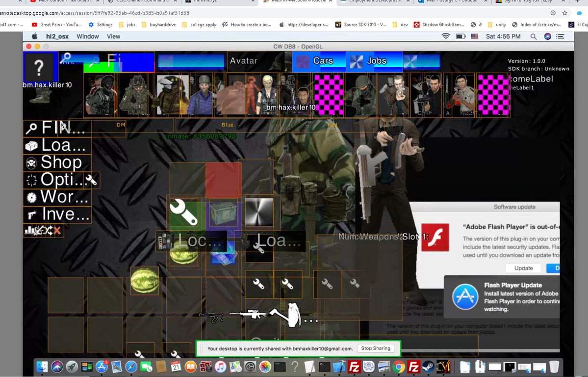The height and width of the screenshot is (377, 588).
Task: Select the Cars tab
Action: click(x=319, y=61)
